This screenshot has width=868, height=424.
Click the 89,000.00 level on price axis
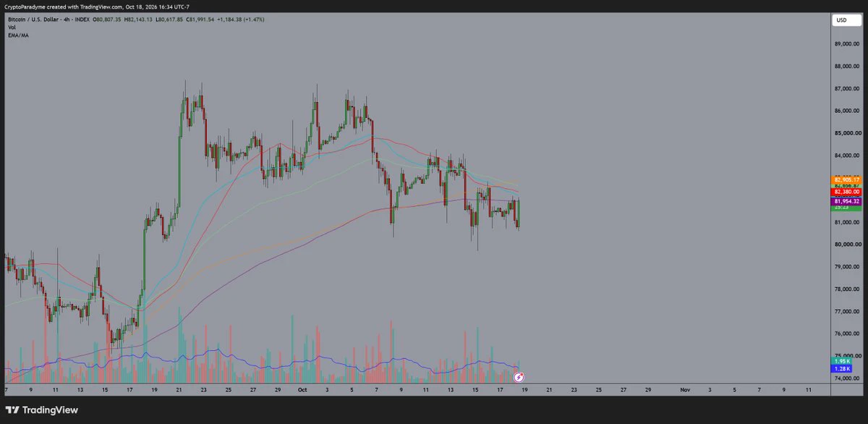(x=846, y=44)
